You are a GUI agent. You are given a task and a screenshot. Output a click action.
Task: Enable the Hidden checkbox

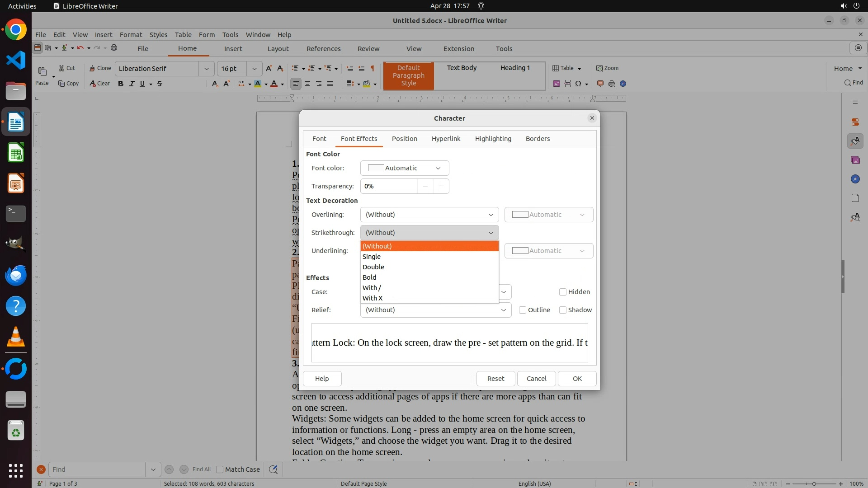click(x=563, y=292)
